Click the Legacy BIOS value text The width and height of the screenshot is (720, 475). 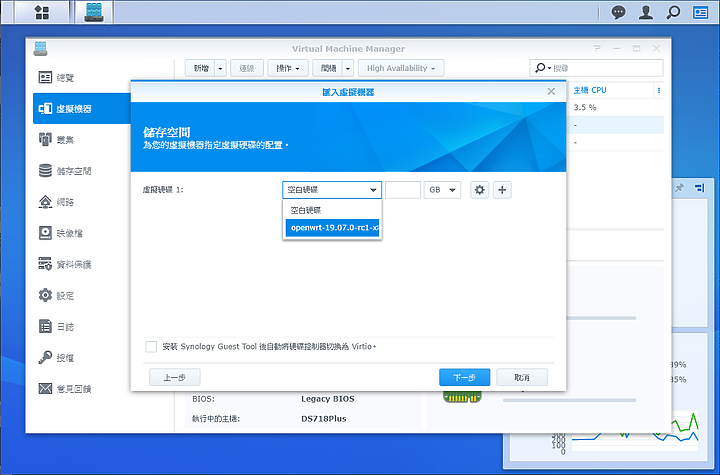coord(327,399)
